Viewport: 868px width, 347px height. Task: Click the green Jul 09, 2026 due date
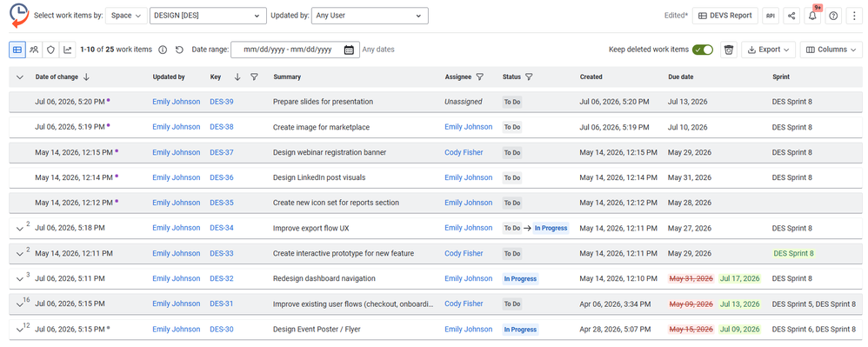(x=739, y=330)
